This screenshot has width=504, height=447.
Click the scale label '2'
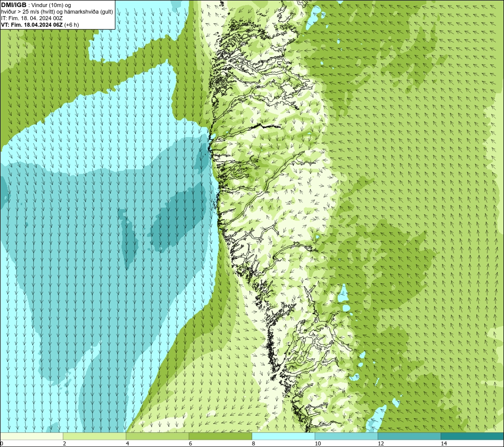pyautogui.click(x=65, y=444)
